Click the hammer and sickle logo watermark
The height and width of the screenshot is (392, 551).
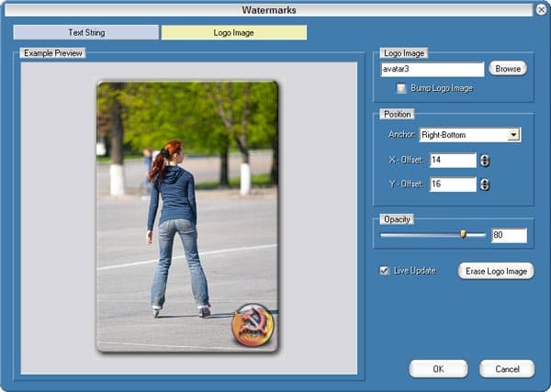253,325
